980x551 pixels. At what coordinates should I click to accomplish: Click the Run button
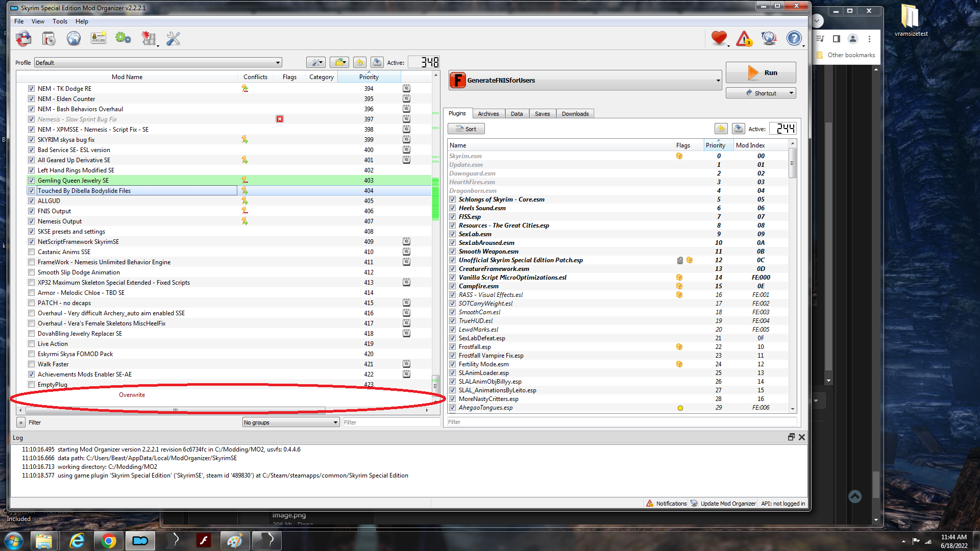761,72
